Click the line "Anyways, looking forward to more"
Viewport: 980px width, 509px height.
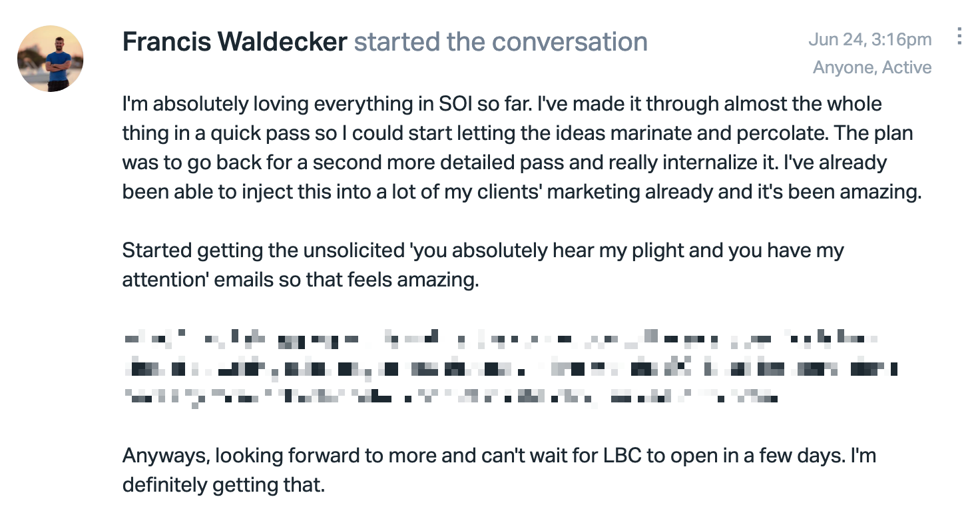[x=499, y=456]
